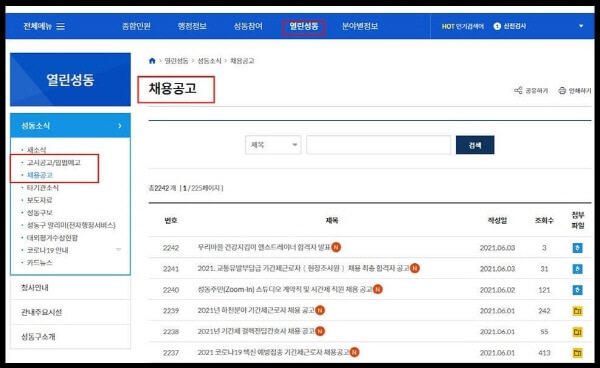Select 코로나19 안내 in the sidebar
600x368 pixels.
click(x=47, y=250)
